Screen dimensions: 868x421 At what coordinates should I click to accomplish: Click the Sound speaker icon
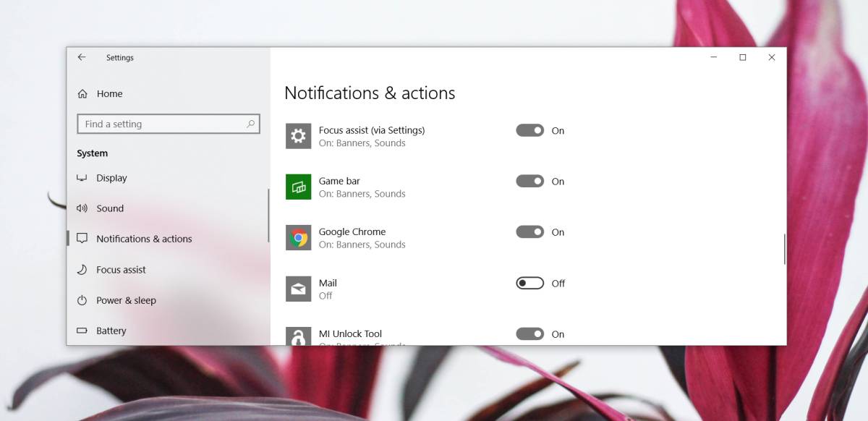point(82,208)
